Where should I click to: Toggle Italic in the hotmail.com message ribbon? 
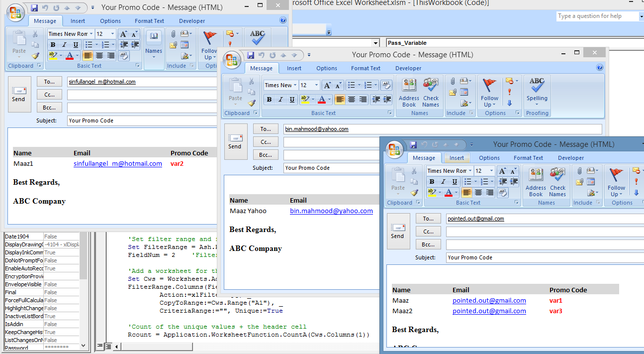[64, 45]
